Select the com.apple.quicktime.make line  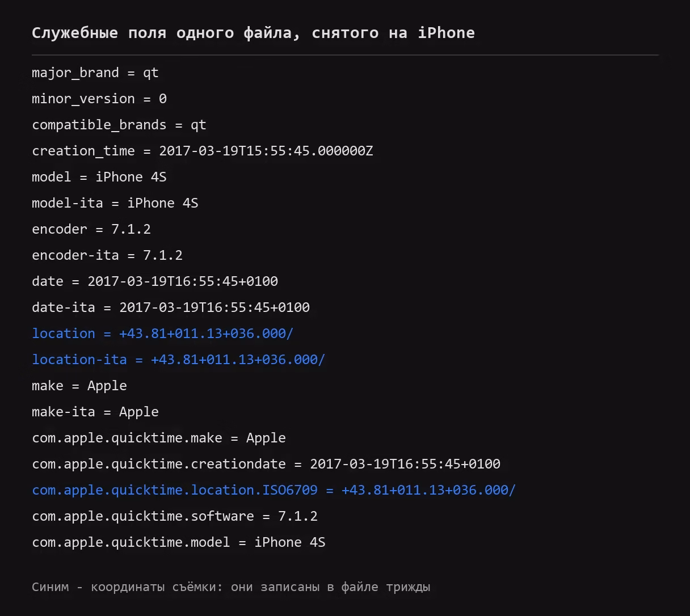[159, 438]
